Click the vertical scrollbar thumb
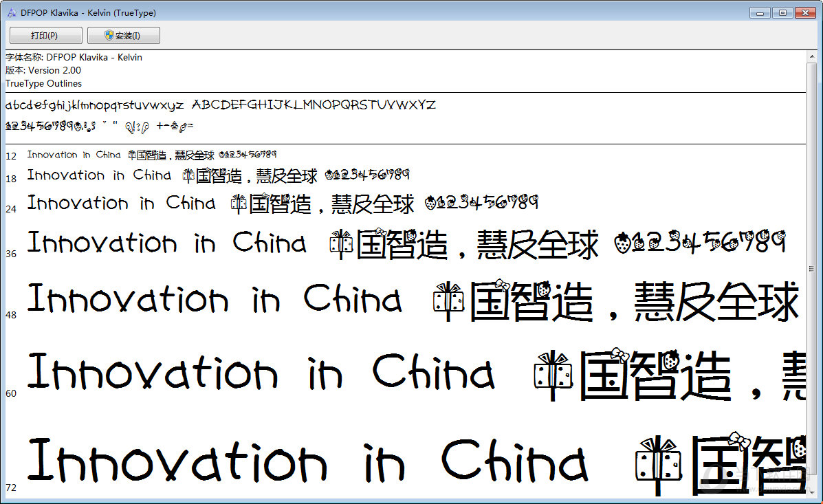 point(812,269)
